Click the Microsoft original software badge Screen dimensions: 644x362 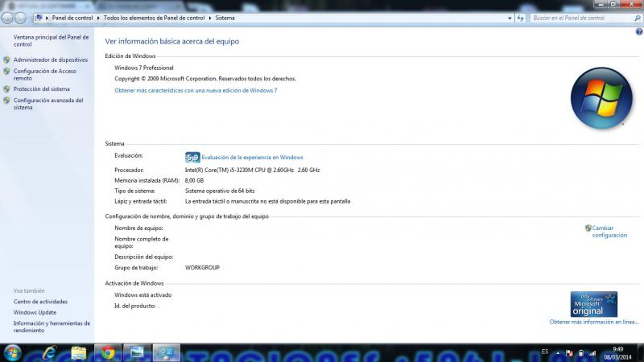coord(593,304)
